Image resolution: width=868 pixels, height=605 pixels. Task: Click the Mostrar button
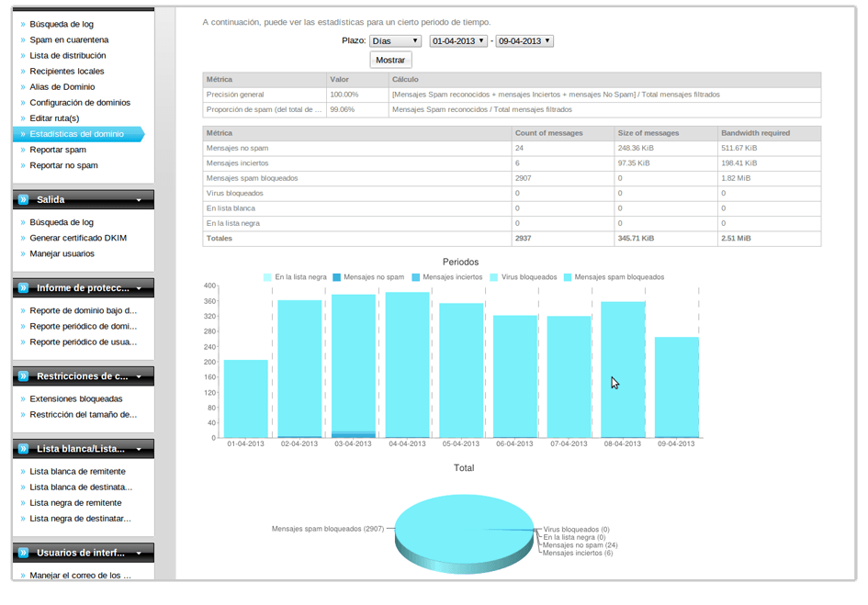[x=390, y=60]
